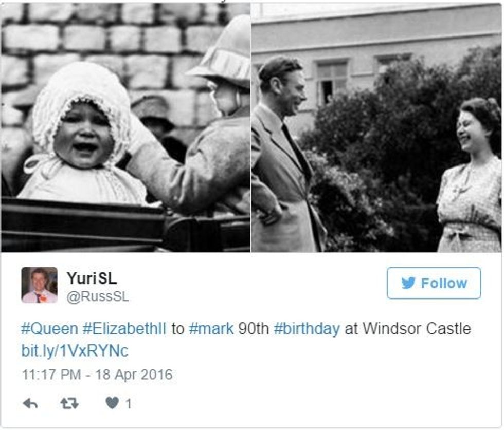Image resolution: width=504 pixels, height=430 pixels.
Task: Open YuriSL's profile avatar picture
Action: tap(40, 285)
